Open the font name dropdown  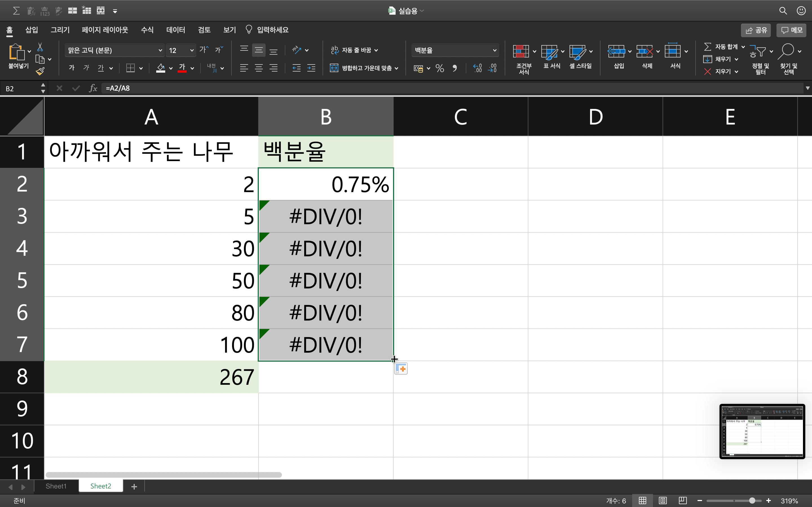tap(160, 50)
